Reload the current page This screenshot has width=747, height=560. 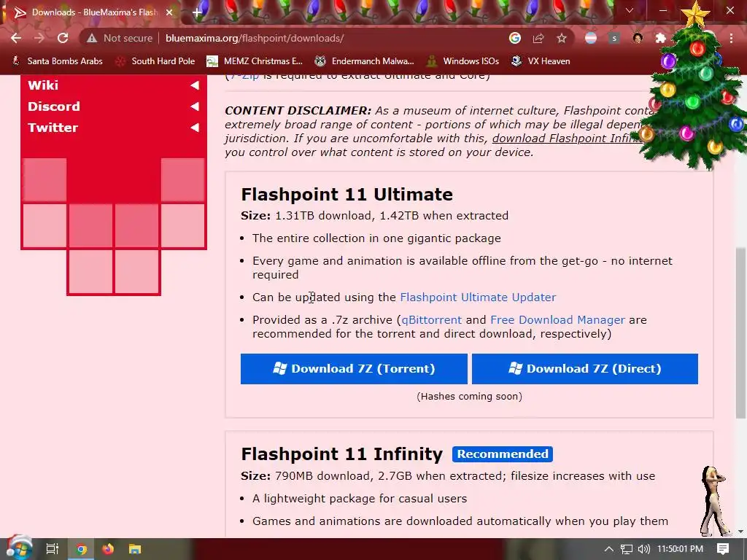63,38
